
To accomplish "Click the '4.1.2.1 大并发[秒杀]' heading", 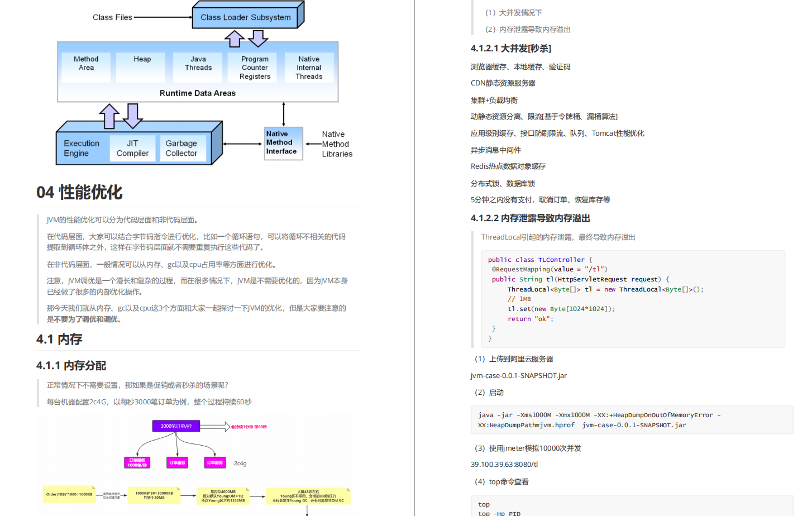I will pos(511,49).
